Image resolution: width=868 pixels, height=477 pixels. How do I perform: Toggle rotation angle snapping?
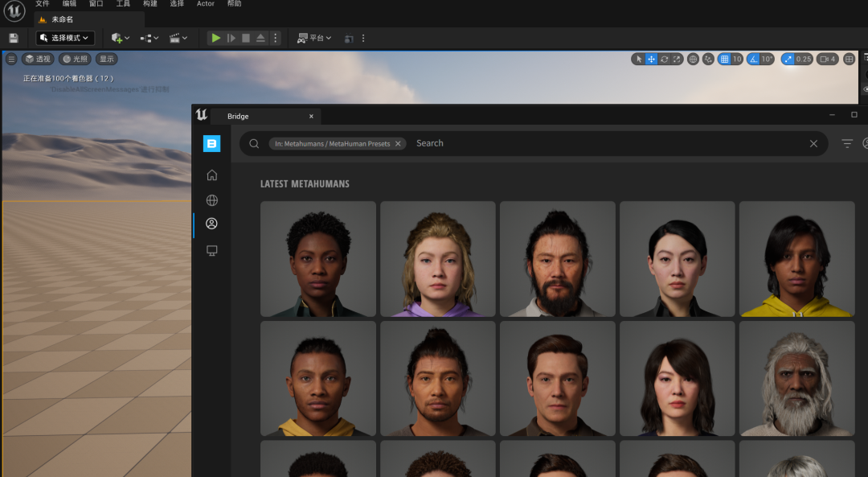pyautogui.click(x=753, y=60)
